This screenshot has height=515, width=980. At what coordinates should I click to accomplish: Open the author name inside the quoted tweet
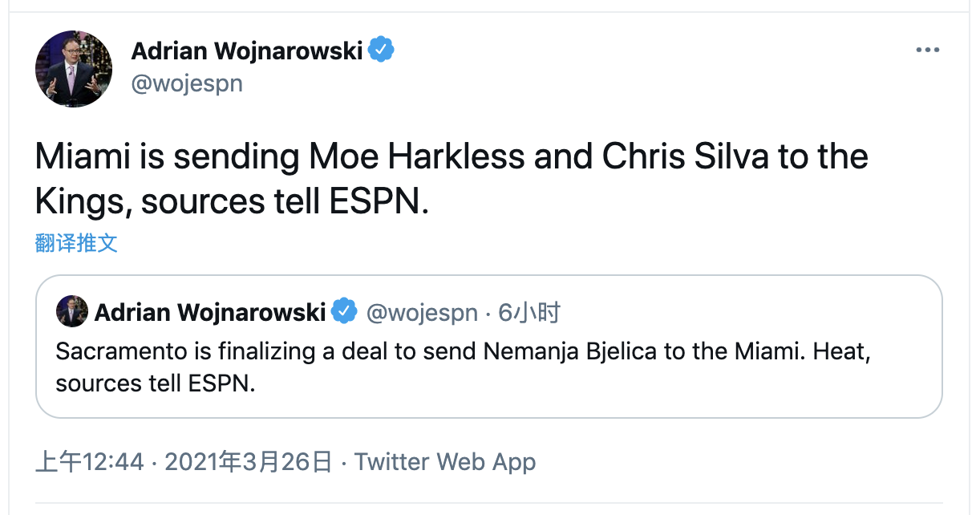click(x=210, y=312)
